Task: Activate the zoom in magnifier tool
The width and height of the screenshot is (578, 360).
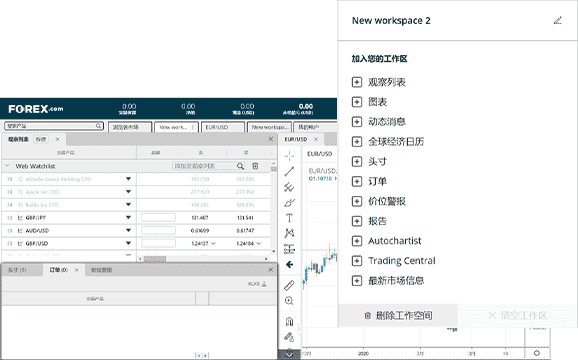Action: point(289,301)
